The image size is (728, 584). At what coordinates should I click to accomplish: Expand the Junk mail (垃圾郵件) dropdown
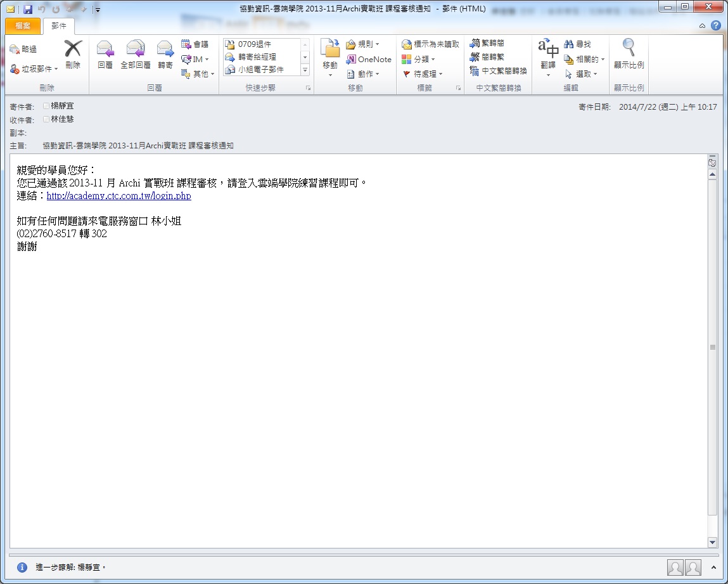coord(56,69)
